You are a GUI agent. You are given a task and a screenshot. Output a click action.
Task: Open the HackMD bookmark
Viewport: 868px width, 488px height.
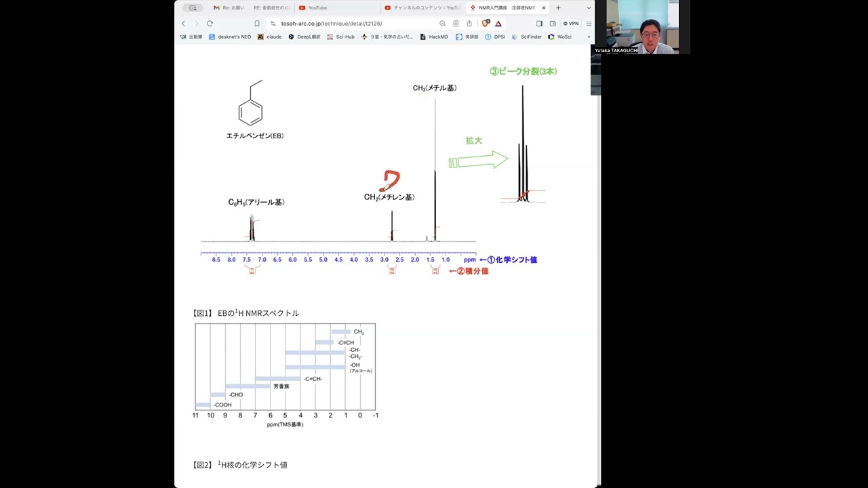[434, 37]
